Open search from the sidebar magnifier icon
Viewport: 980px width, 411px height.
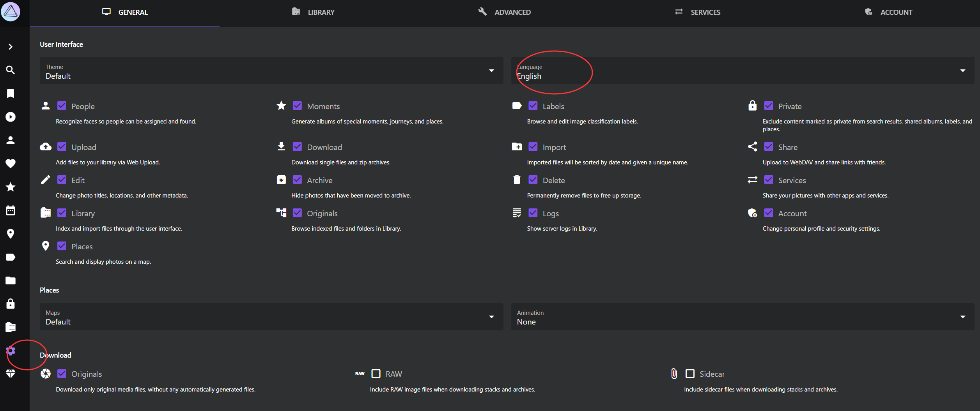[11, 70]
